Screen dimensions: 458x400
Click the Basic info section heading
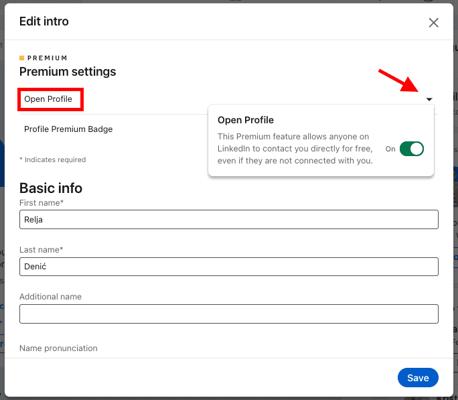tap(51, 188)
